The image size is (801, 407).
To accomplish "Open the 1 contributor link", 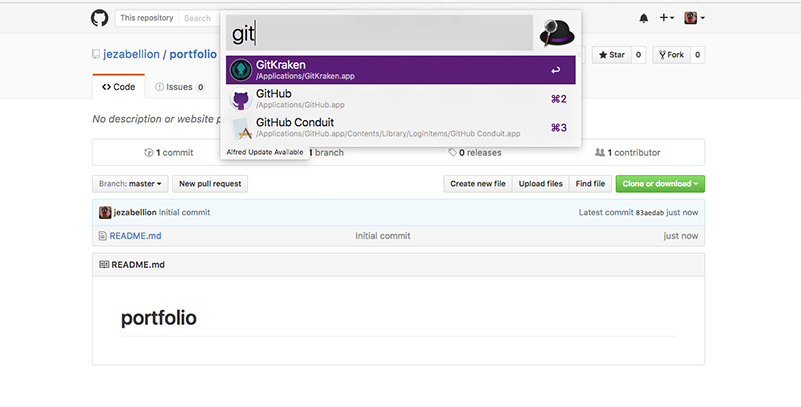I will coord(628,152).
